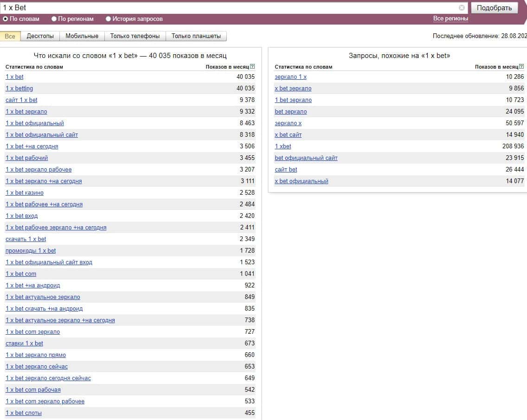Select the "1 x bet слоты" query link

(x=24, y=413)
